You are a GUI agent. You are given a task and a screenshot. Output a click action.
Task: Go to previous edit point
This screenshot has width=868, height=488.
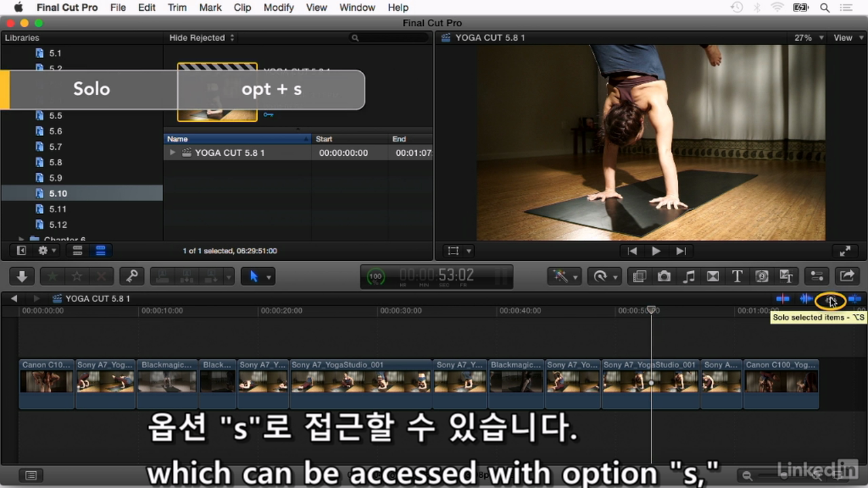click(x=632, y=251)
